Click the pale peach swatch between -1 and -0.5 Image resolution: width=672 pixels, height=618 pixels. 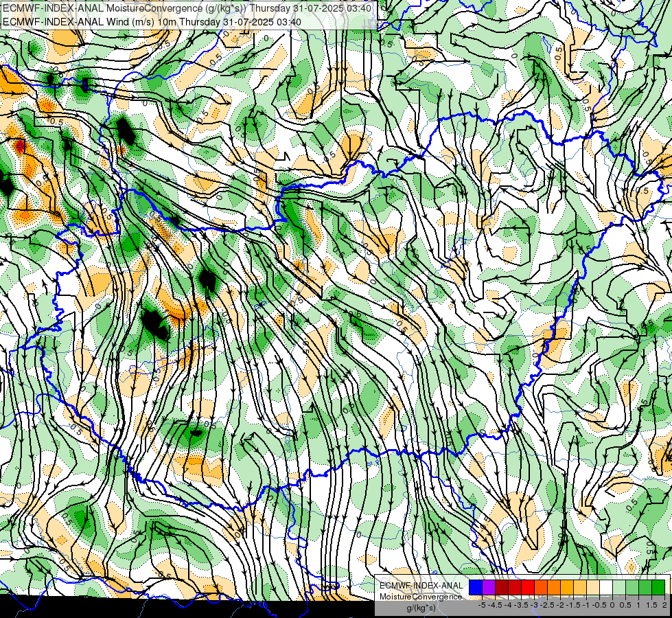(x=593, y=587)
